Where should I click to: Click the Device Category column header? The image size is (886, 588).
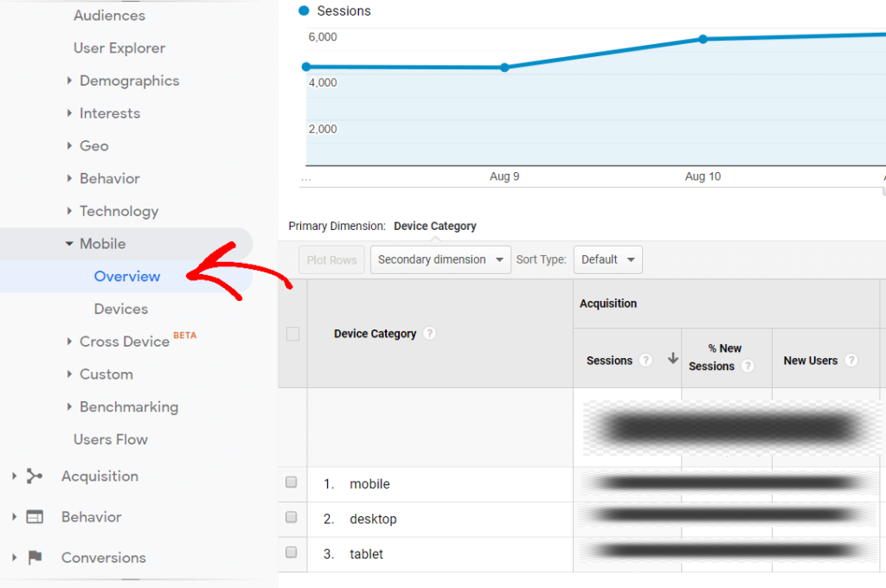375,334
